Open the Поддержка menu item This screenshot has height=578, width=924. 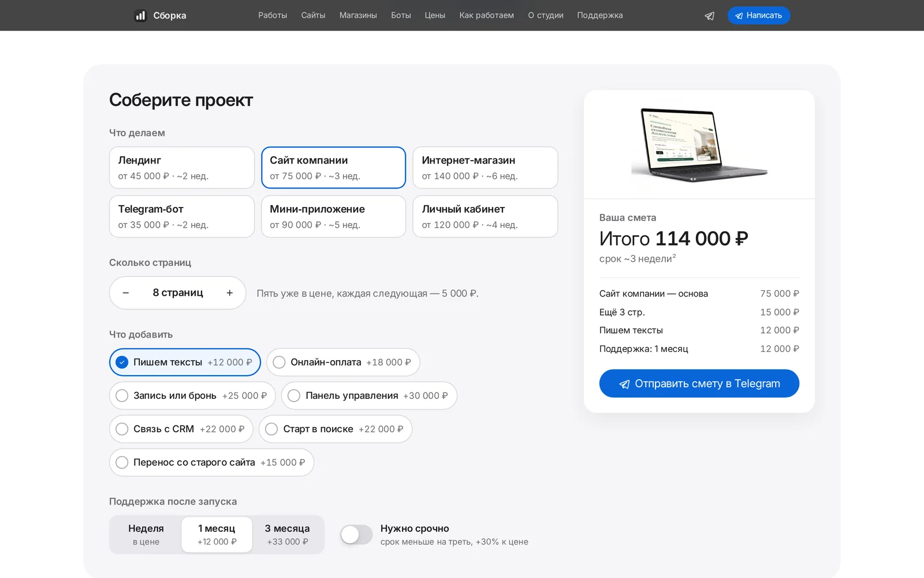(x=599, y=16)
